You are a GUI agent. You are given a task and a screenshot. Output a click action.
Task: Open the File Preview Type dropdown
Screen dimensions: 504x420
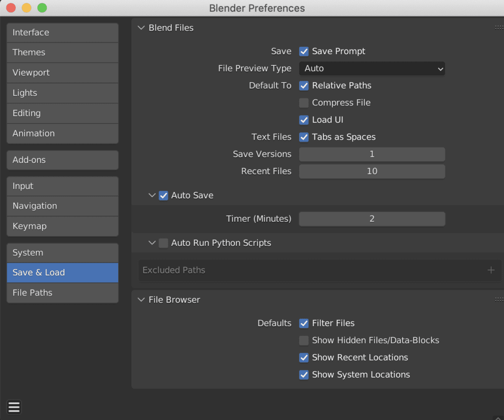pyautogui.click(x=372, y=69)
